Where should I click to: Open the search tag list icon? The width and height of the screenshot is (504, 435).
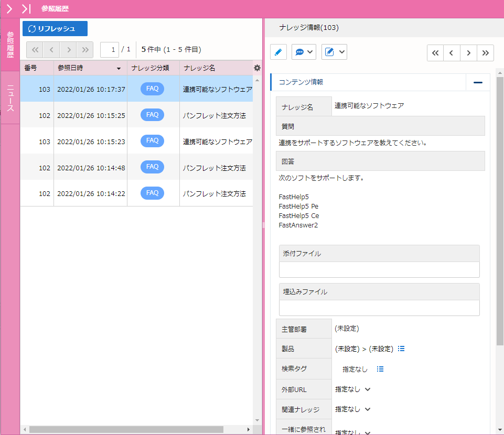click(380, 369)
